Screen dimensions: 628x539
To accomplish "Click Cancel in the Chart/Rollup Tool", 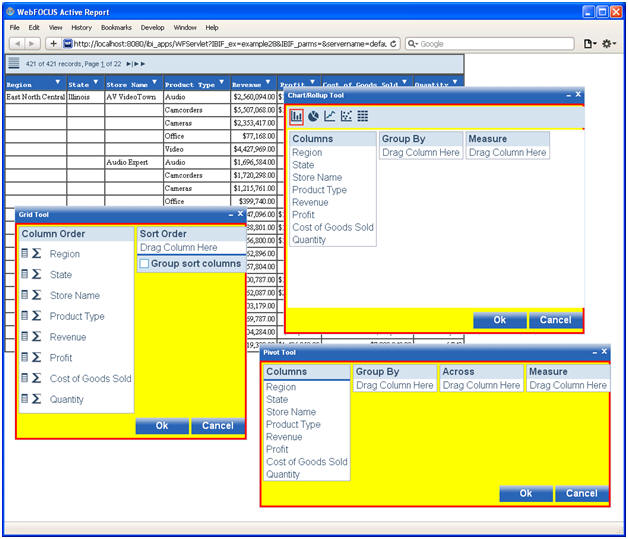I will (556, 320).
